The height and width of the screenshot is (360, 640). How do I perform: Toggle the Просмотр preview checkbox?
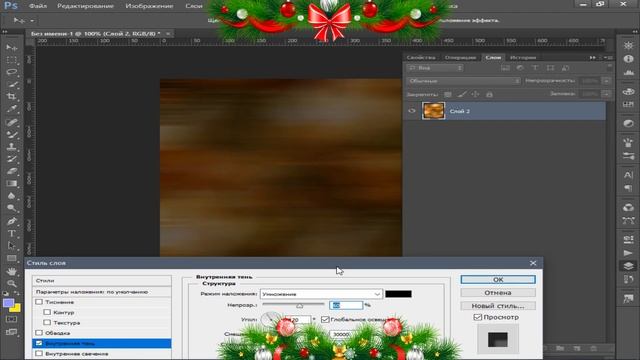click(x=478, y=317)
